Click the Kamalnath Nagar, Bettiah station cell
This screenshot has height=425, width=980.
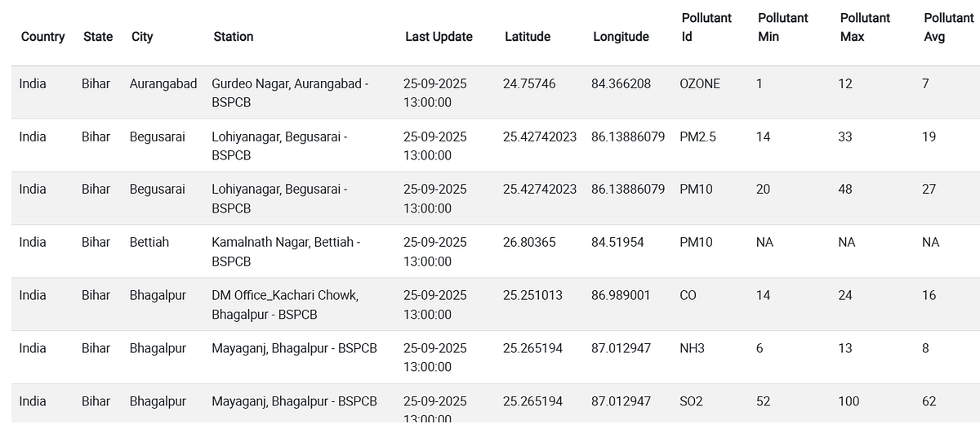(x=286, y=252)
